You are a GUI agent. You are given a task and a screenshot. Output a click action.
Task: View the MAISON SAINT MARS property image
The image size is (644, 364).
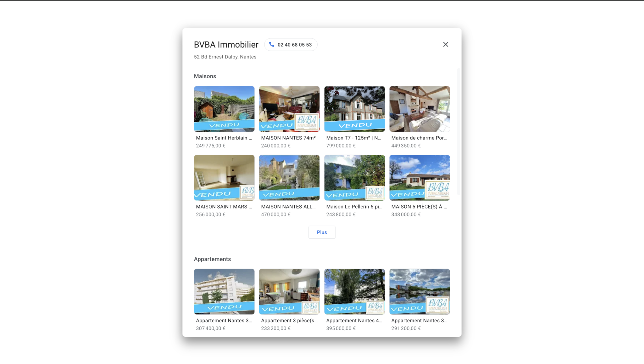click(224, 177)
